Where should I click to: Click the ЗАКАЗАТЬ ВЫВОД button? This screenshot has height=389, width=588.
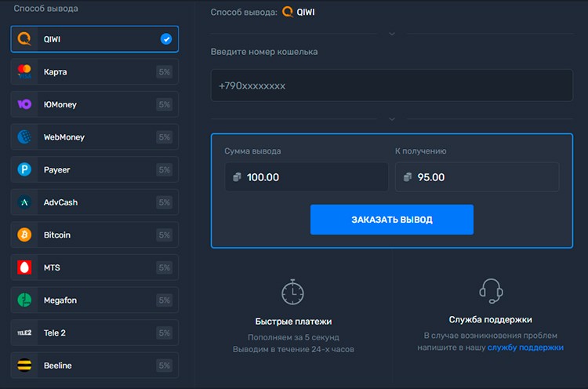tap(392, 220)
